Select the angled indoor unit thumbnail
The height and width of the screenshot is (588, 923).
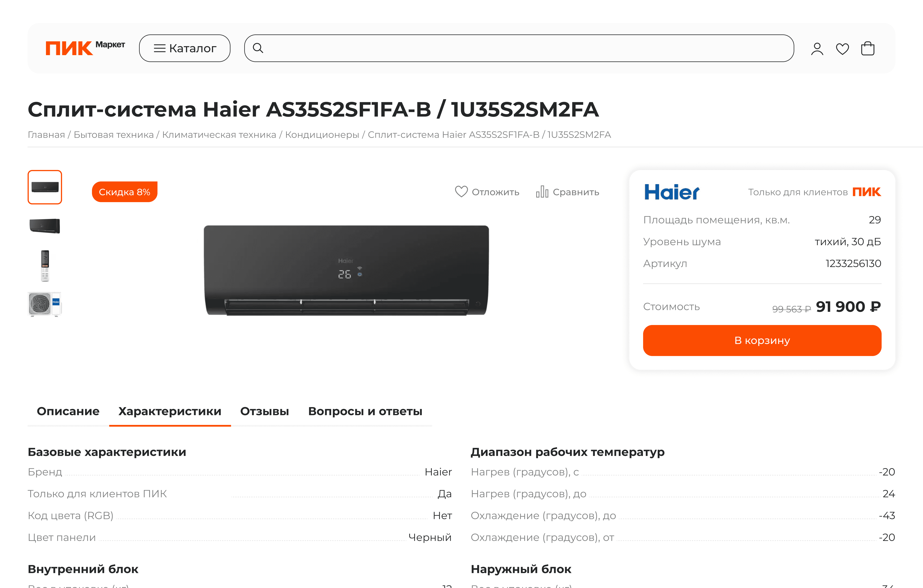click(45, 226)
